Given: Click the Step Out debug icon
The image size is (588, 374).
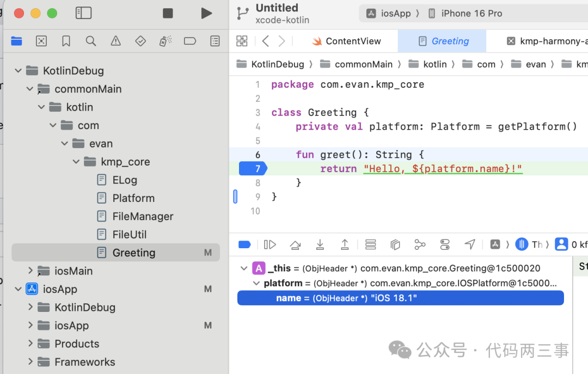Looking at the screenshot, I should (345, 244).
